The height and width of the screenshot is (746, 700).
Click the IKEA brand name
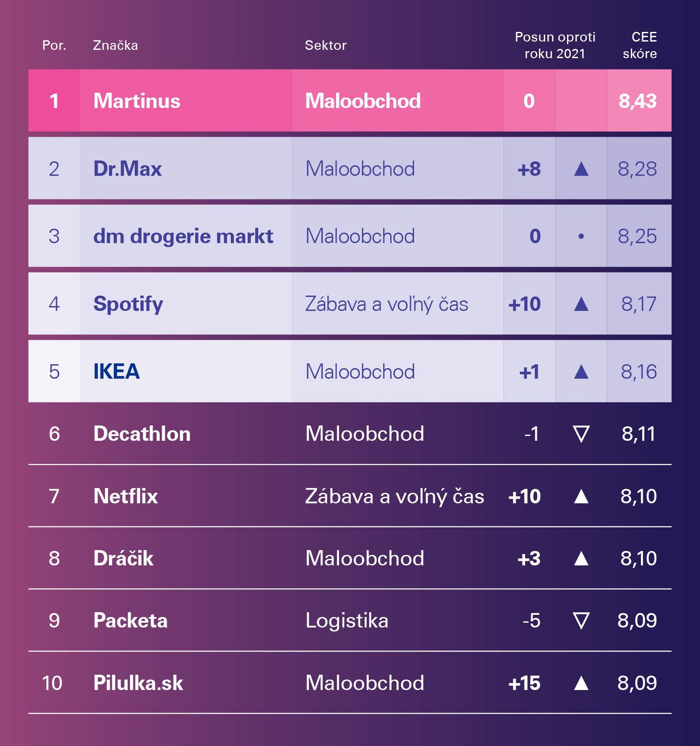tap(116, 372)
